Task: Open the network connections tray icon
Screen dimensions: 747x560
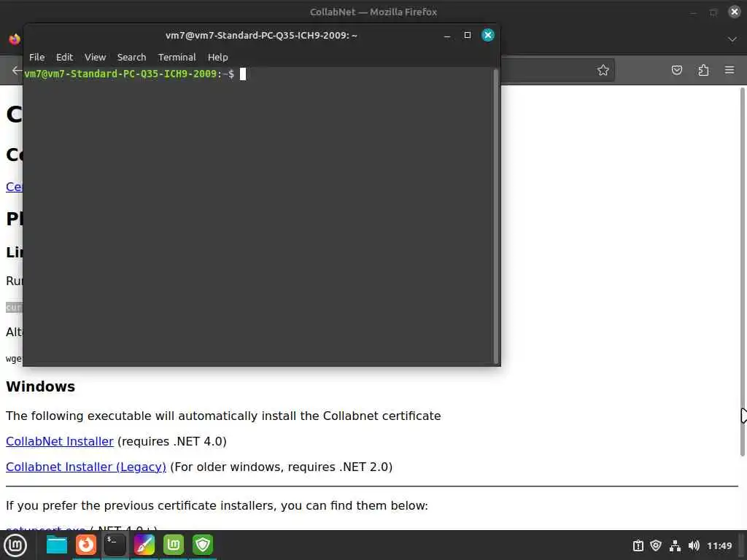Action: [675, 545]
